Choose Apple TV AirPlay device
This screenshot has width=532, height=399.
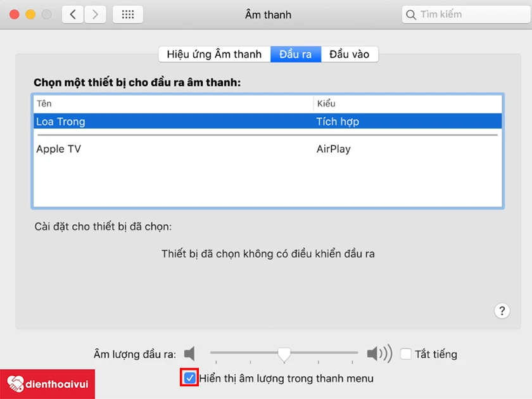pyautogui.click(x=267, y=149)
